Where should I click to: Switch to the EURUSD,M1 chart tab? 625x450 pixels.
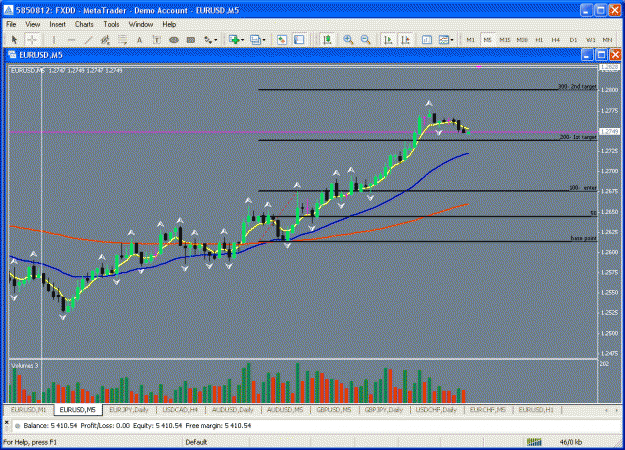(x=28, y=410)
